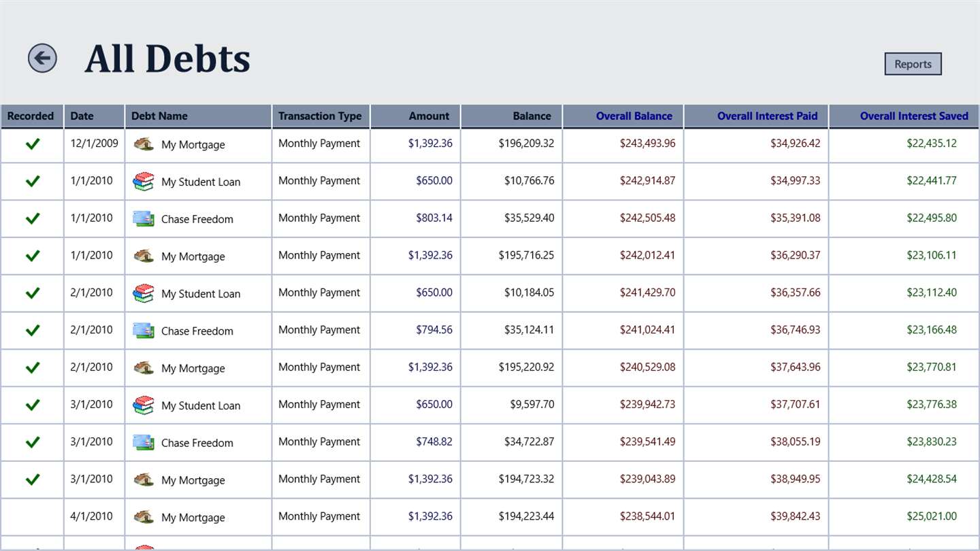Click books icon for 3/1/2010 student loan
980x551 pixels.
coord(143,405)
